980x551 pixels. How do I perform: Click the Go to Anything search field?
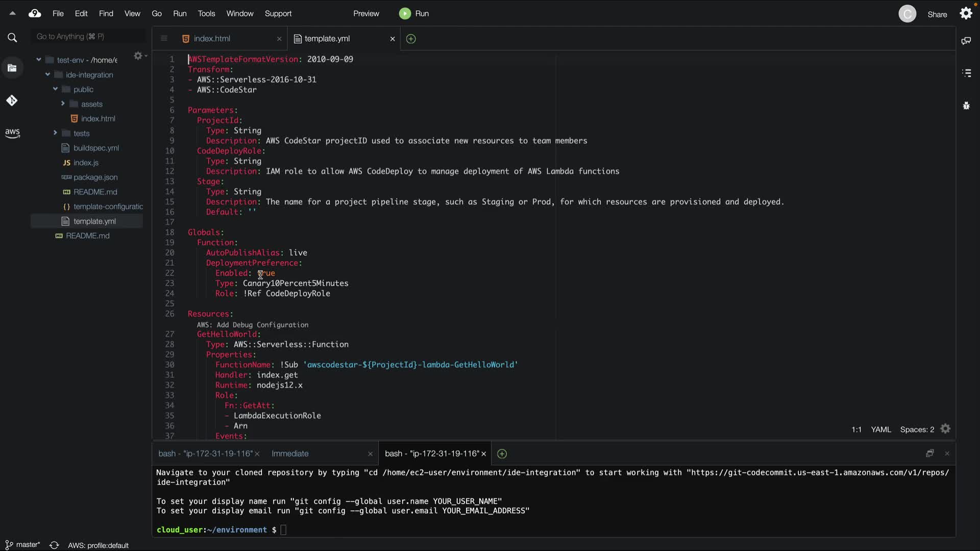(87, 37)
